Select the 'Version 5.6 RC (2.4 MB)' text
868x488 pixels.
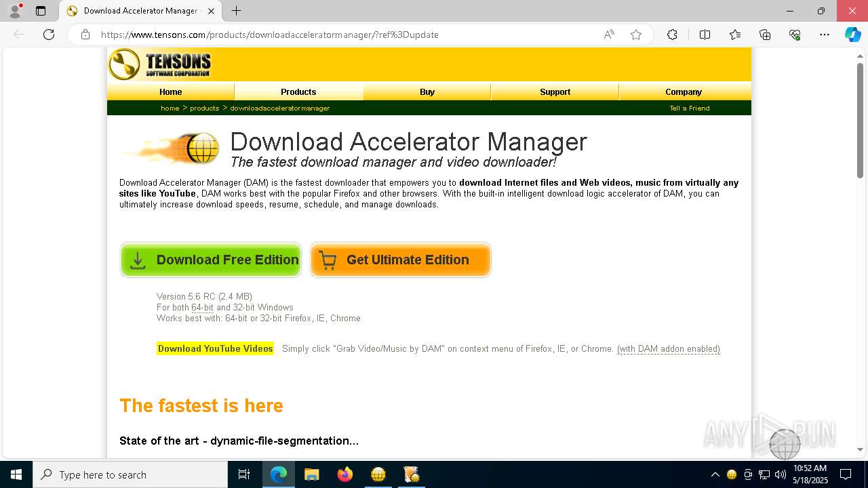[204, 297]
